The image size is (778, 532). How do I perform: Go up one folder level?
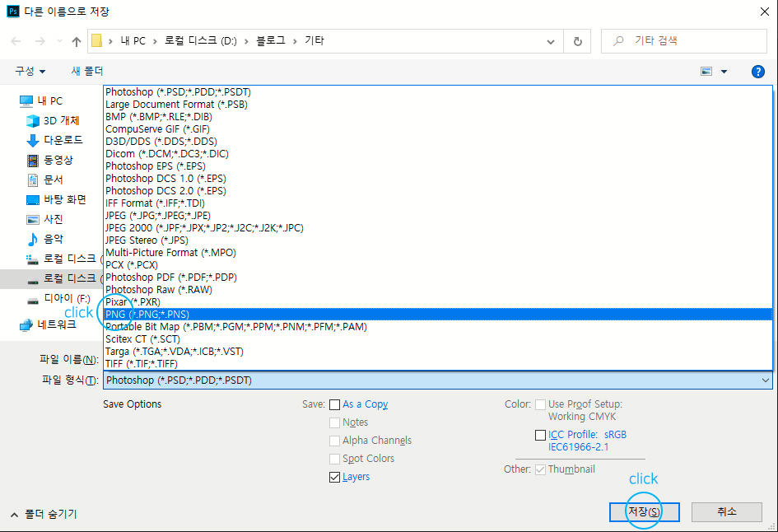click(x=76, y=42)
